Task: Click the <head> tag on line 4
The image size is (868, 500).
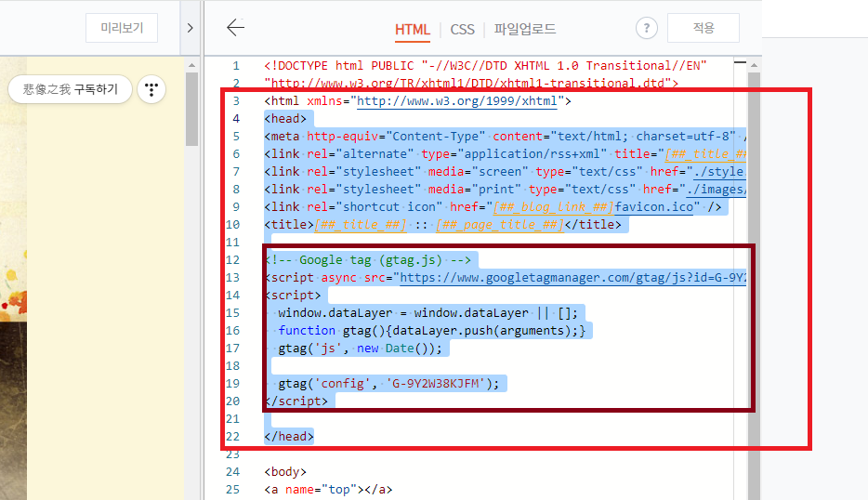Action: pos(285,118)
